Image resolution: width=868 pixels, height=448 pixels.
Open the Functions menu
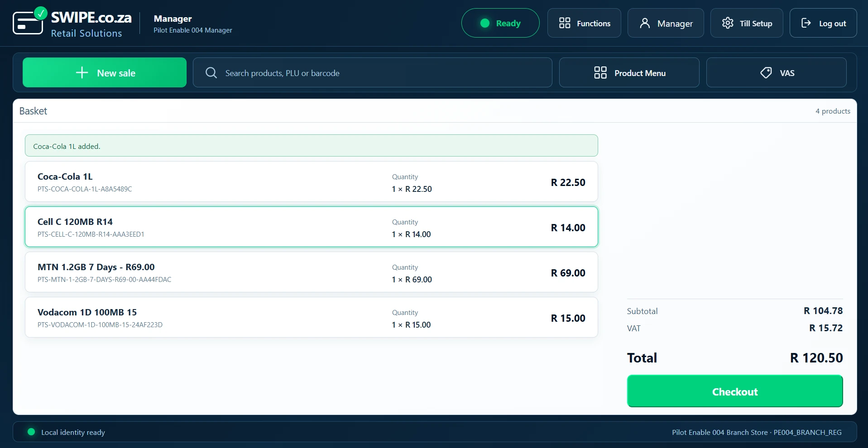click(x=584, y=23)
